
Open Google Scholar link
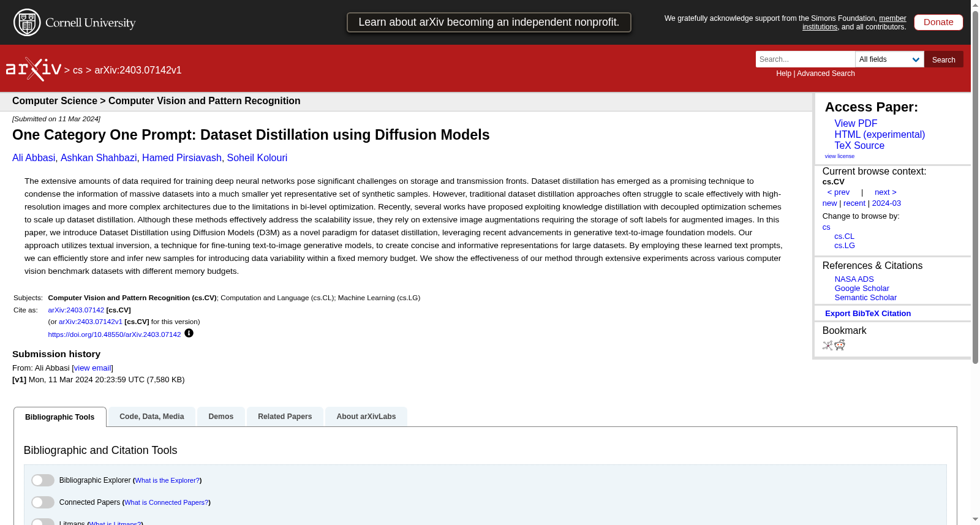(862, 289)
